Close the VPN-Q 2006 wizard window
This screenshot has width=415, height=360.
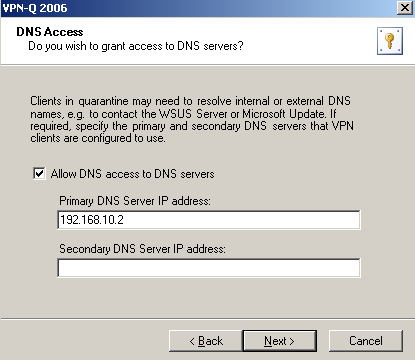pyautogui.click(x=405, y=8)
